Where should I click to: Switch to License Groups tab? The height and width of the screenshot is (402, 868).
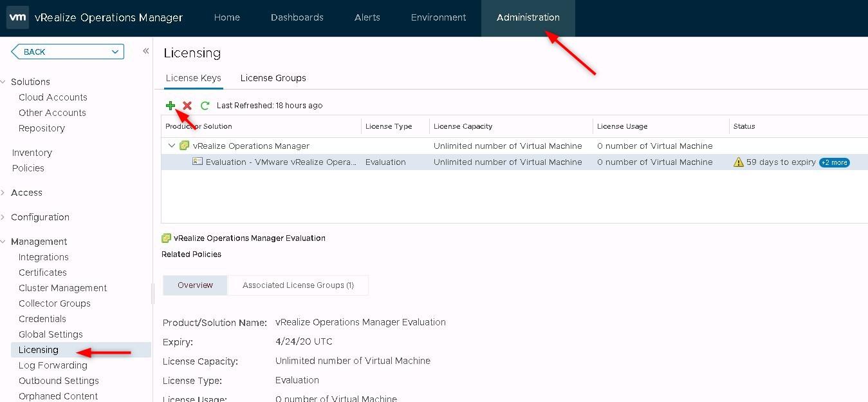point(273,78)
